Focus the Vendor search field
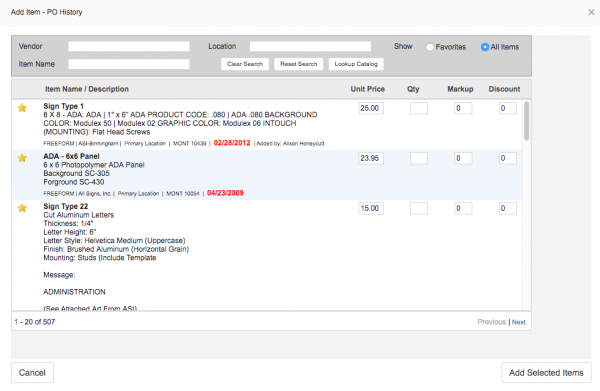Viewport: 600px width, 391px height. (129, 46)
